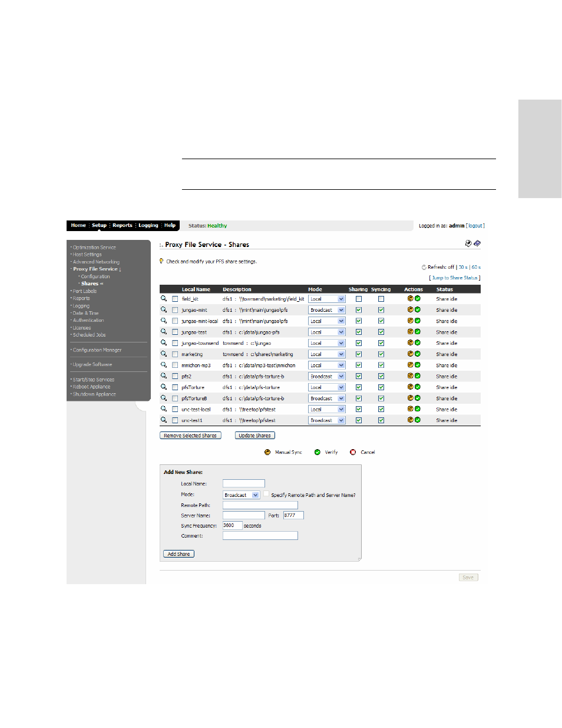Run manual sync on the mmichon-mp3 share
The image size is (562, 728).
click(x=411, y=365)
